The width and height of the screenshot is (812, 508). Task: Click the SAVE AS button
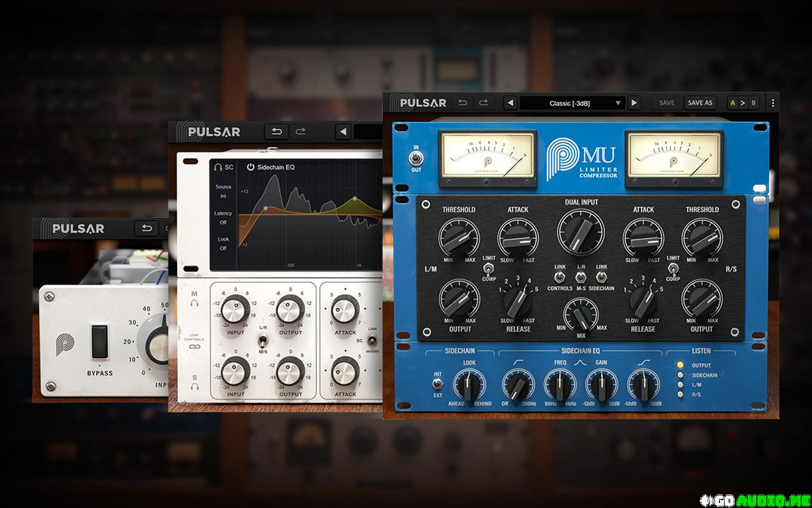coord(700,103)
